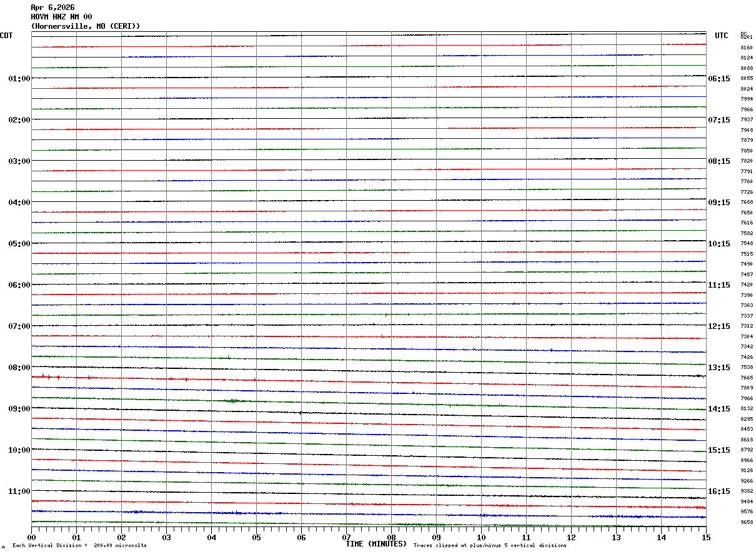Image resolution: width=756 pixels, height=554 pixels.
Task: Click the DC offset value "7363"
Action: click(747, 306)
